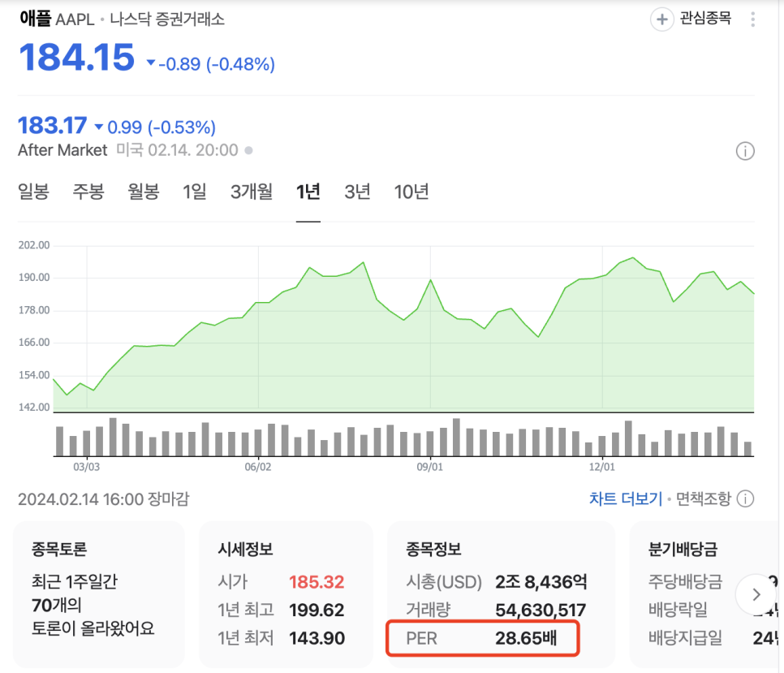Click the 시세정보 card heading
784x673 pixels.
(245, 549)
